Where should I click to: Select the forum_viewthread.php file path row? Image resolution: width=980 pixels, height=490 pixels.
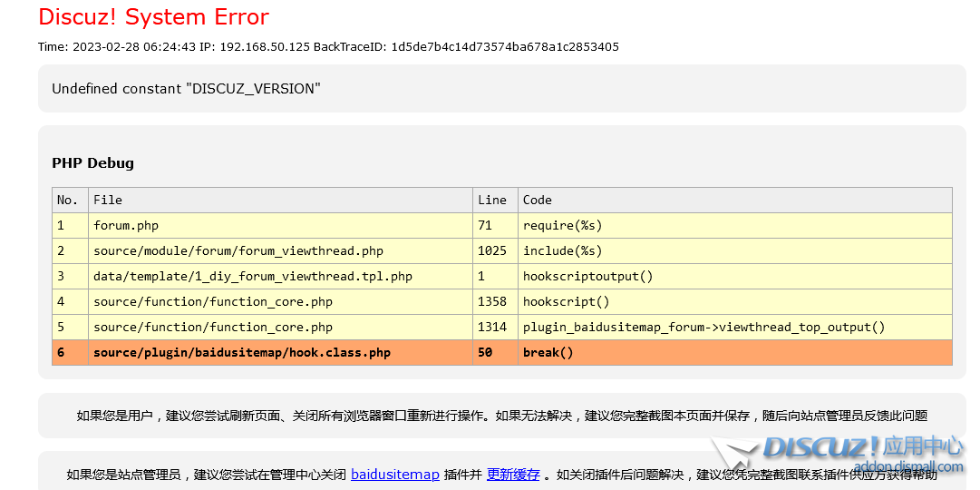[238, 250]
